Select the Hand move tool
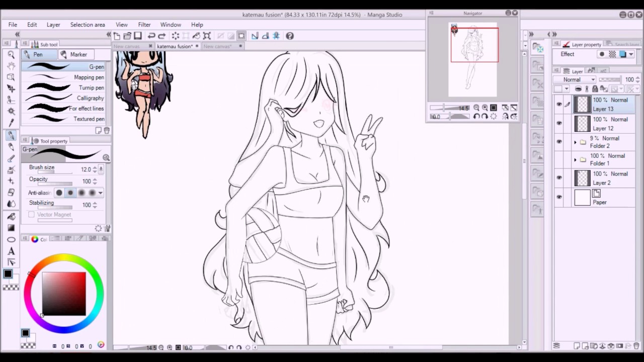 click(x=11, y=66)
